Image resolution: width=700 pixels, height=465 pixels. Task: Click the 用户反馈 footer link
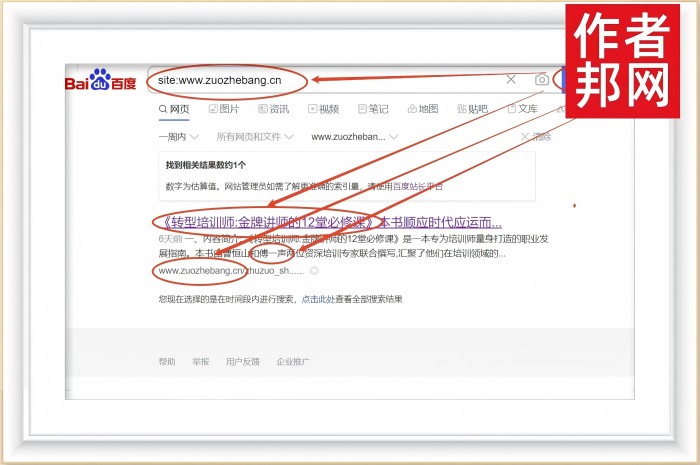click(242, 361)
